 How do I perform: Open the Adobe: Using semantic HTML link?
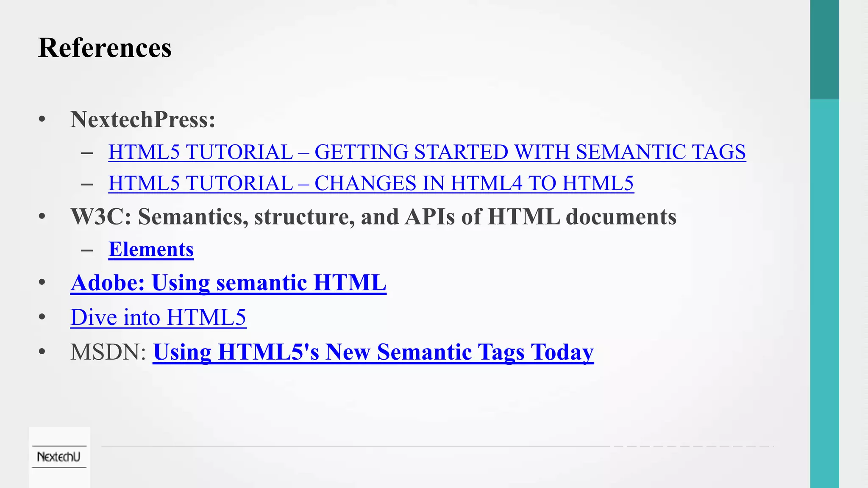point(228,283)
